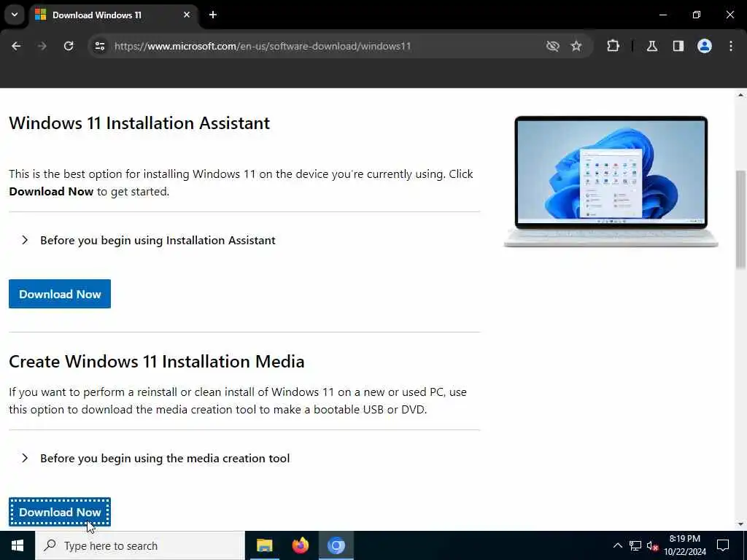Click the page vertical scrollbar thumb

741,219
